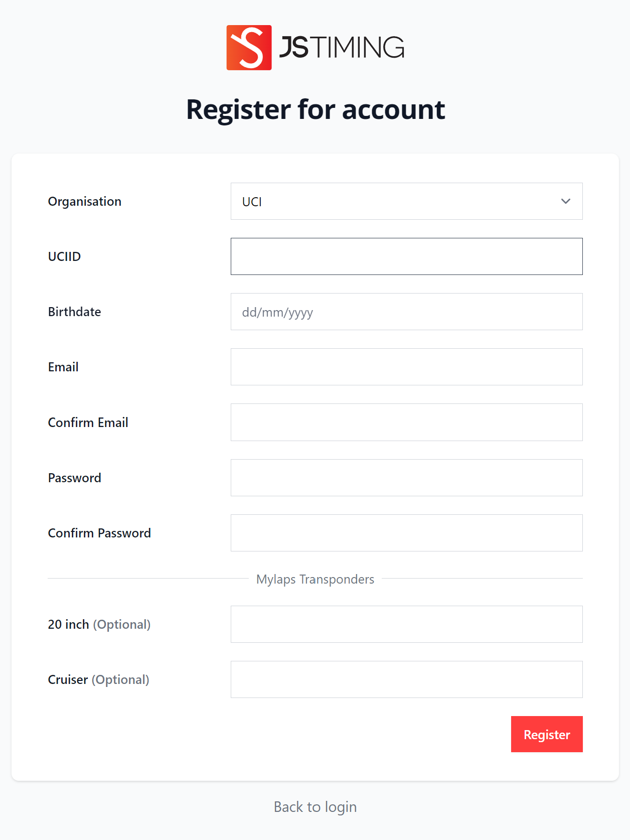This screenshot has height=840, width=630.
Task: Click the Cruiser transponder field
Action: point(406,679)
